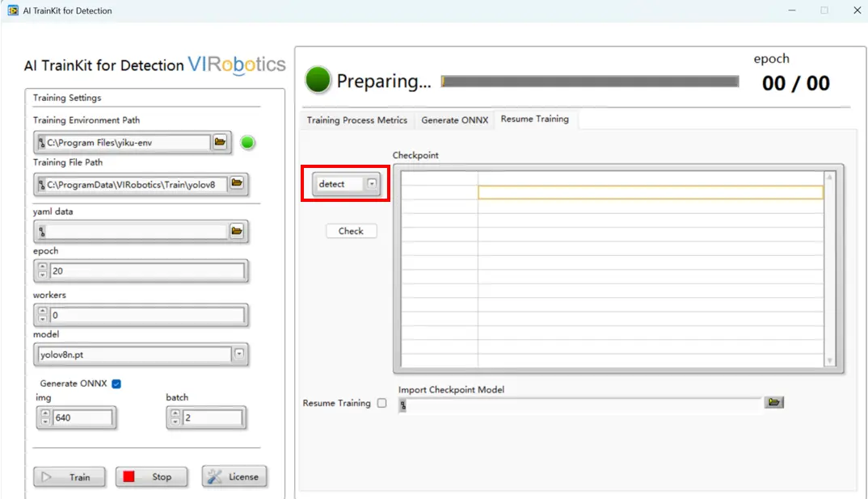Open the Generate ONNX tab
The image size is (868, 499).
pos(454,120)
